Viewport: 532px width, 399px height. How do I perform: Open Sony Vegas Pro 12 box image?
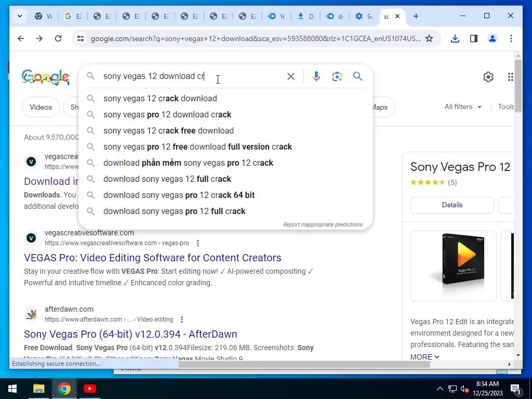coord(454,266)
